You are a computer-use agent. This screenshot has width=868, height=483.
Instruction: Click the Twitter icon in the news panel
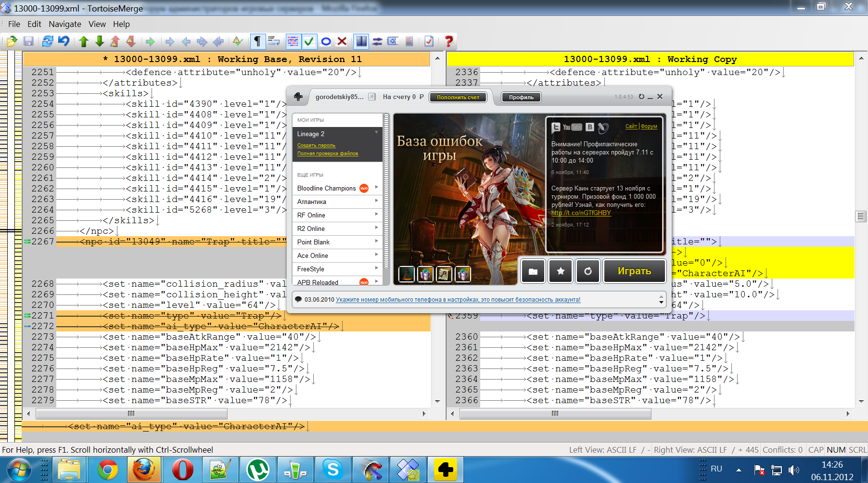tap(556, 127)
